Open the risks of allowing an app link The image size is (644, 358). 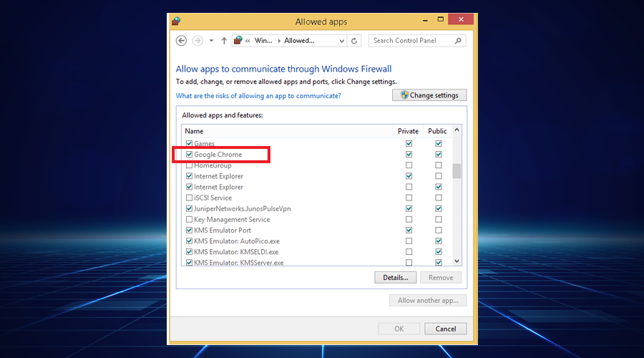(x=258, y=96)
